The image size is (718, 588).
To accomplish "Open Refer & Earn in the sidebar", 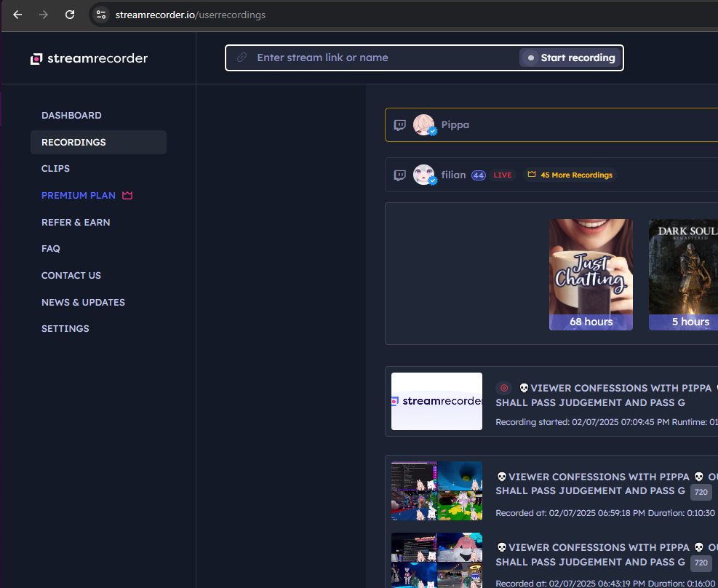I will tap(76, 223).
